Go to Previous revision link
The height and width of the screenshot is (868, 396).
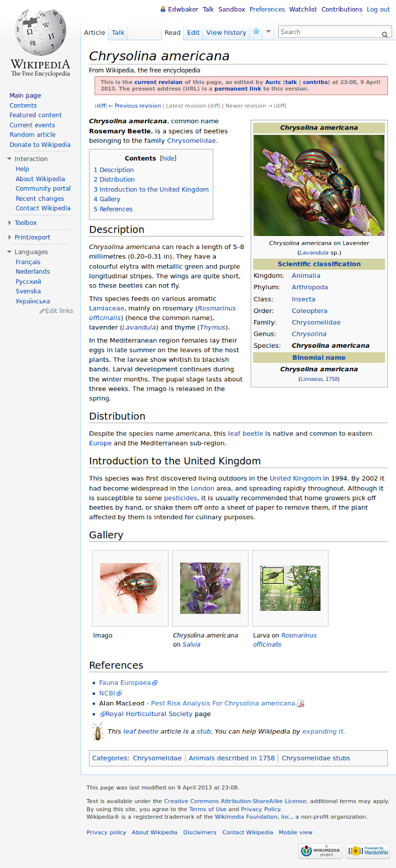pyautogui.click(x=137, y=106)
